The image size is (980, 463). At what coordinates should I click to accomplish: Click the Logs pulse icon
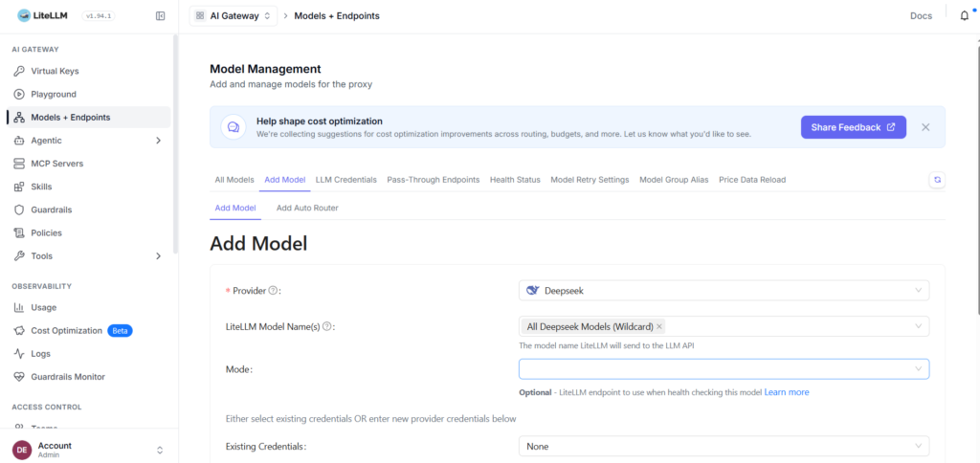coord(19,354)
